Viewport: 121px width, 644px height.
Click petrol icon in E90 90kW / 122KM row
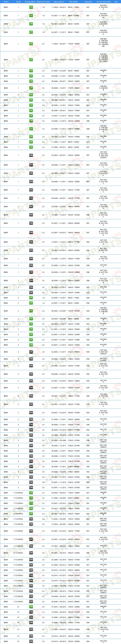coord(31,303)
